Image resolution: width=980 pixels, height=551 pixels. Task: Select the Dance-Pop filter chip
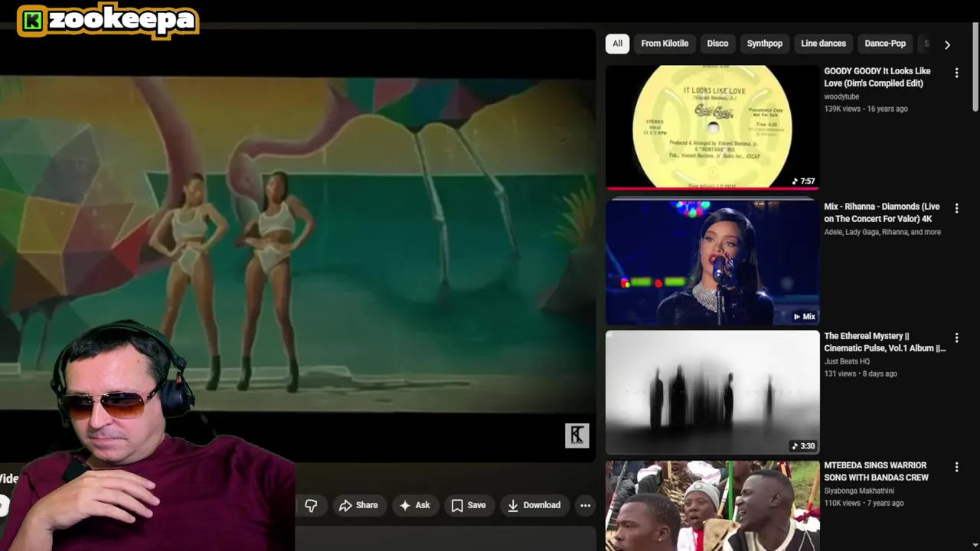(x=885, y=44)
